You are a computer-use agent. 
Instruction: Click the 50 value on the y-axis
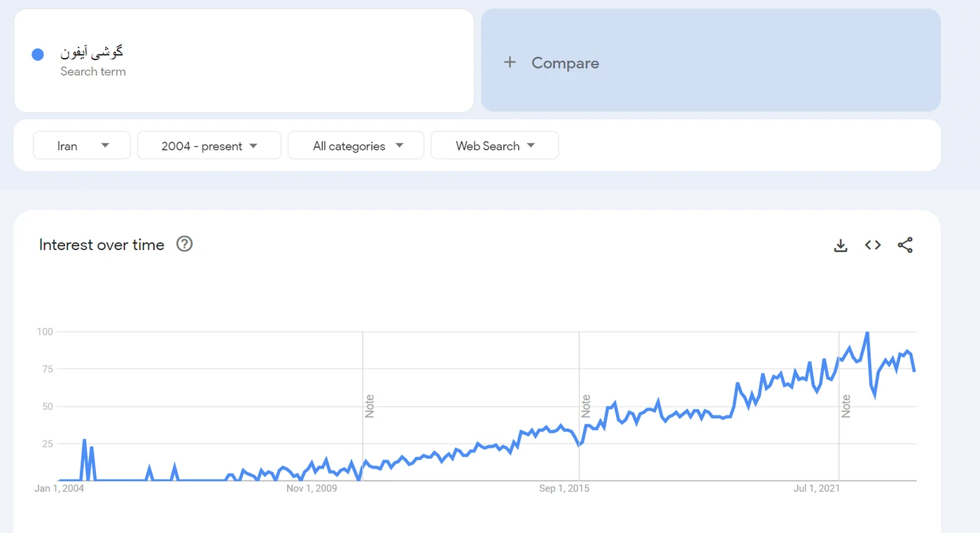[48, 406]
